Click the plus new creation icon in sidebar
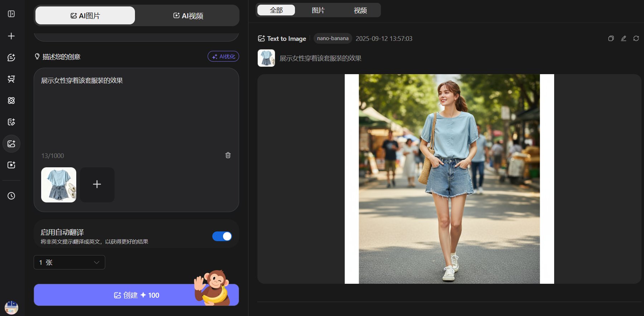 pyautogui.click(x=11, y=36)
